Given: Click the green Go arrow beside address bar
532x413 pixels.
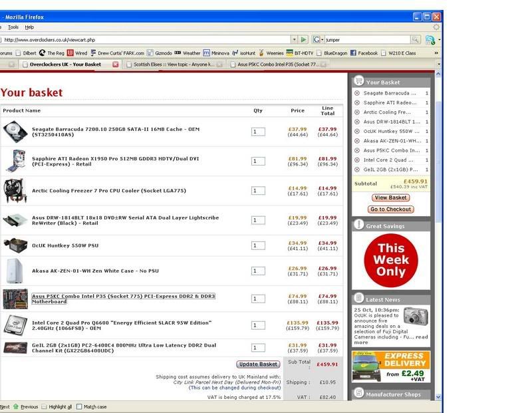Looking at the screenshot, I should (x=303, y=40).
